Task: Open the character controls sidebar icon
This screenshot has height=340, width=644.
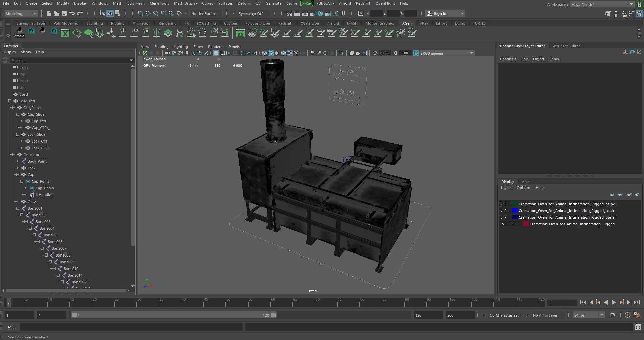Action: tap(616, 13)
